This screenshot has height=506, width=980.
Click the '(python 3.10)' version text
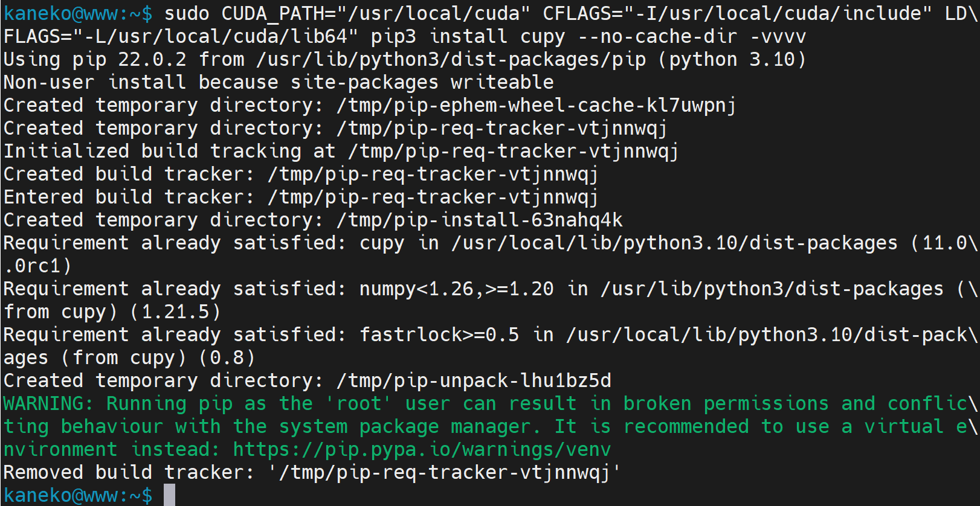coord(732,59)
